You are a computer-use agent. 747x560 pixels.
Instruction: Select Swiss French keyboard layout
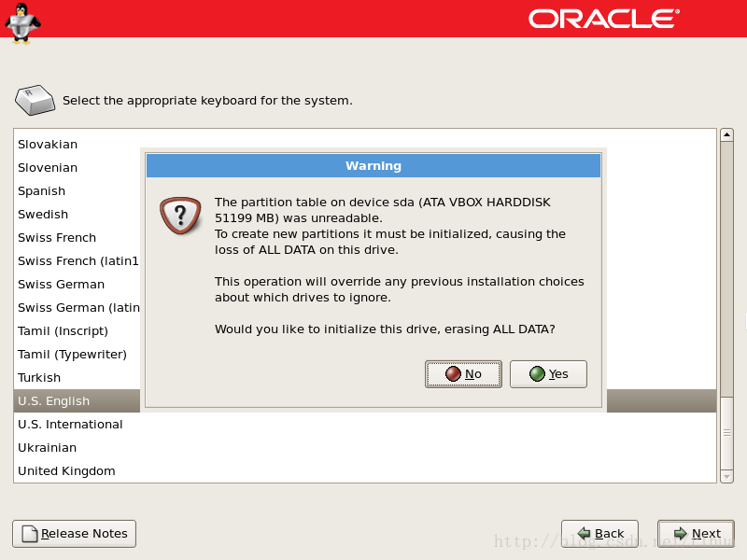tap(78, 238)
